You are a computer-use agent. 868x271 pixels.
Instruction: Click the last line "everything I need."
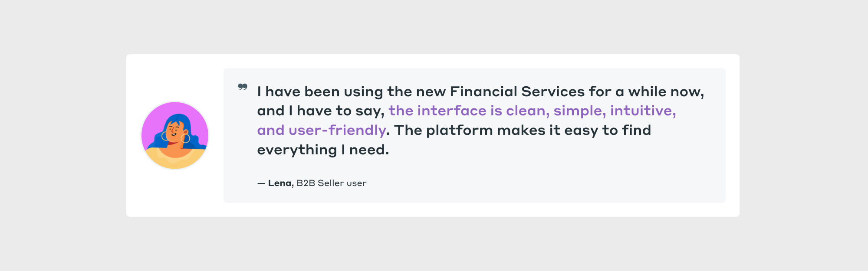pyautogui.click(x=323, y=150)
